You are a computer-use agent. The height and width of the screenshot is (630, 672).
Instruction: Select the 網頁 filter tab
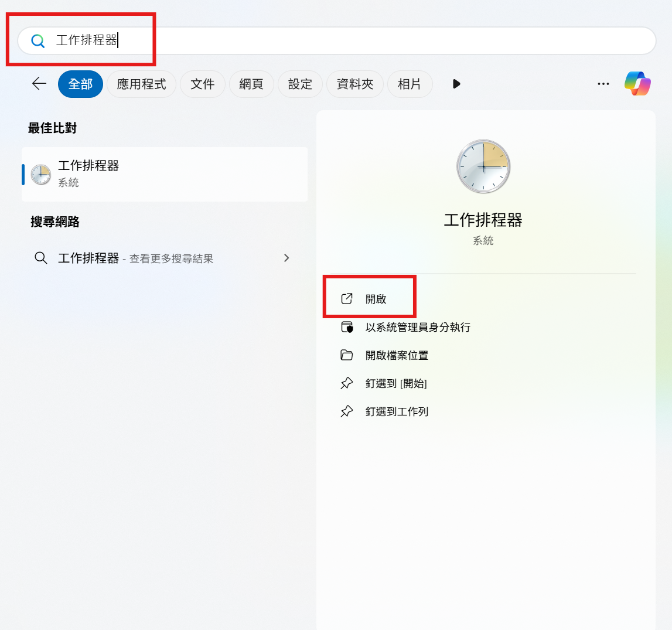click(x=251, y=84)
